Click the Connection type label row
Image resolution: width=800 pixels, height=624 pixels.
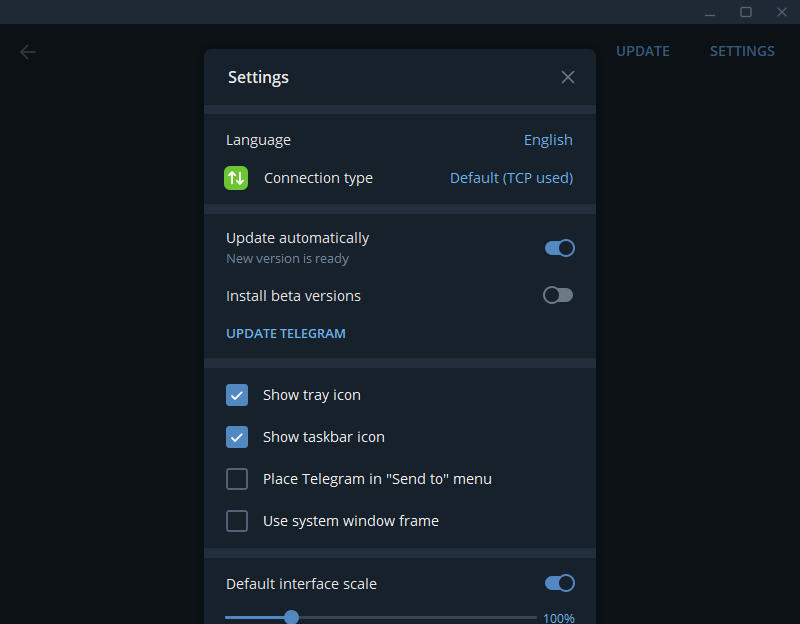point(399,178)
